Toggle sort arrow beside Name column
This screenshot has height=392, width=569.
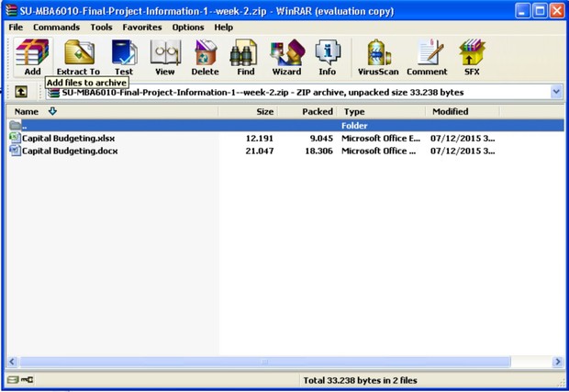(x=52, y=111)
